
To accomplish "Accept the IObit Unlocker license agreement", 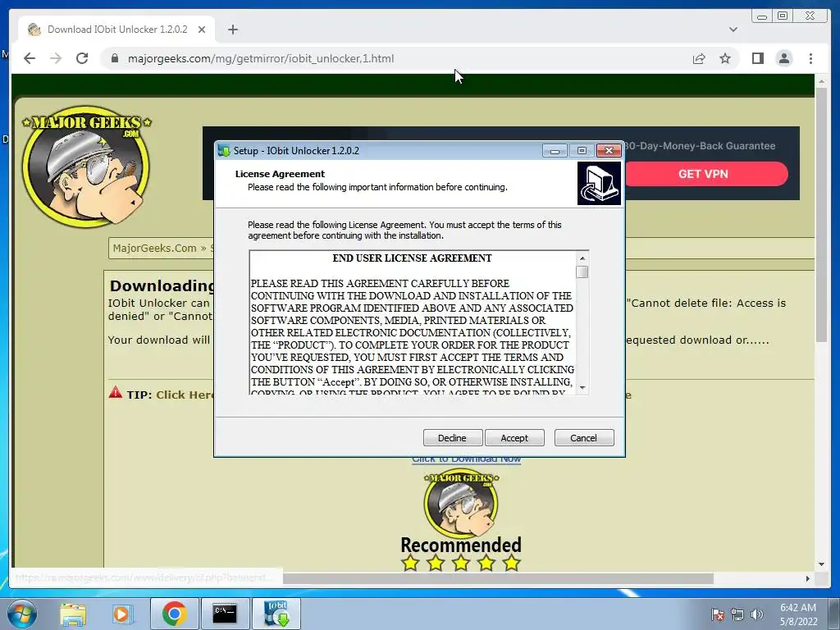I will (x=514, y=438).
